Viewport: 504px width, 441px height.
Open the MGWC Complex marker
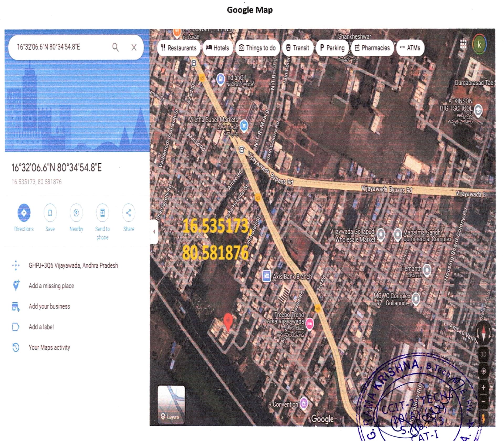pyautogui.click(x=416, y=299)
